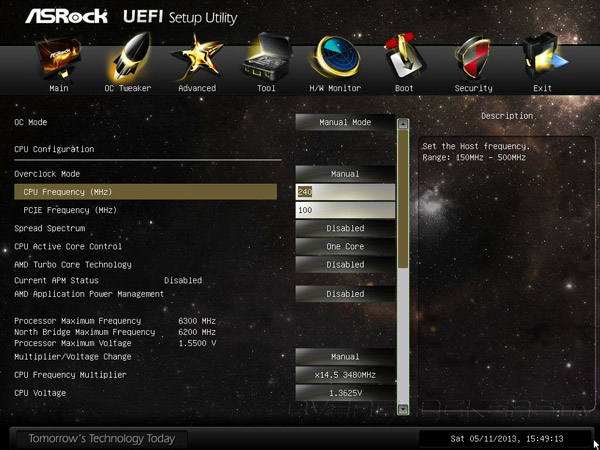Click the scrollbar down arrow
Viewport: 600px width, 450px height.
(403, 409)
